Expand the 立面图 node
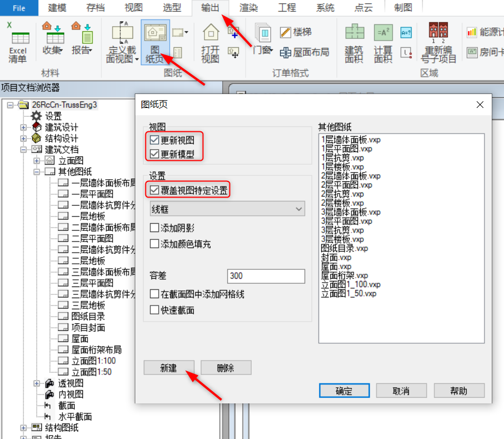504x439 pixels. (x=37, y=161)
